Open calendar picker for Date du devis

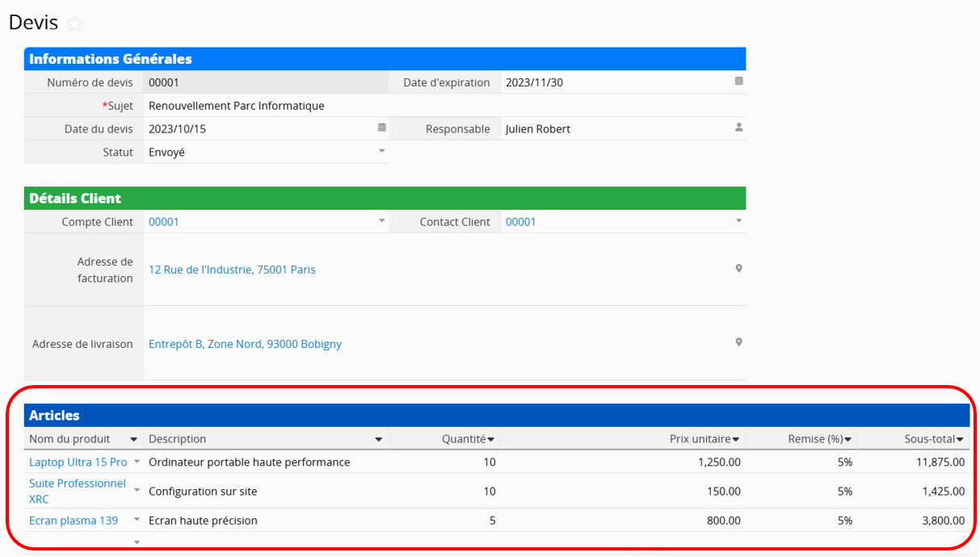pyautogui.click(x=382, y=128)
